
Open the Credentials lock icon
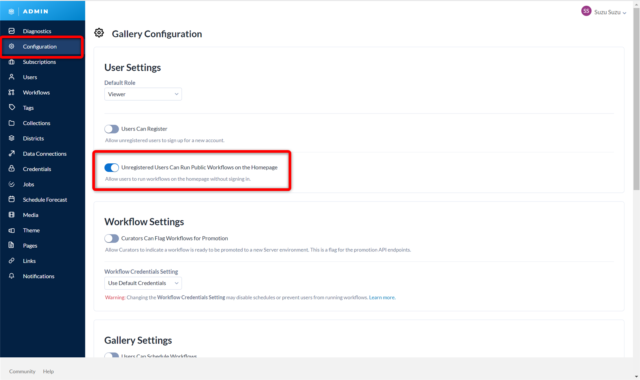point(11,169)
